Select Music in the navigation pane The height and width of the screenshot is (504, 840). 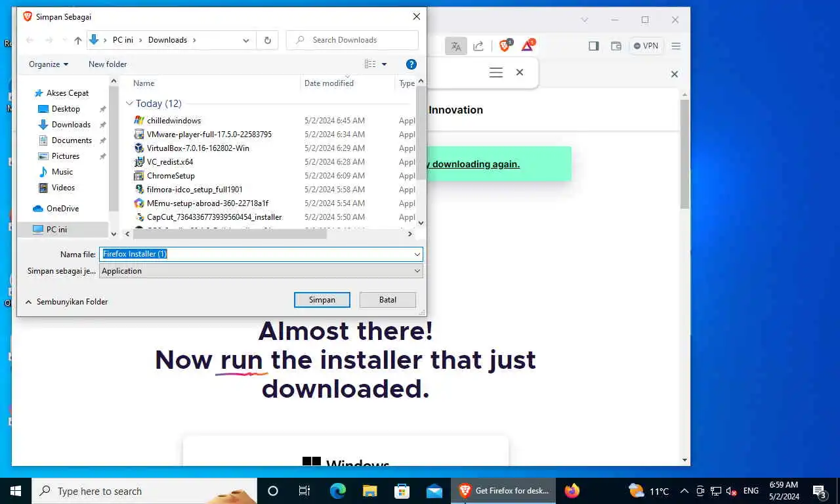pyautogui.click(x=62, y=172)
